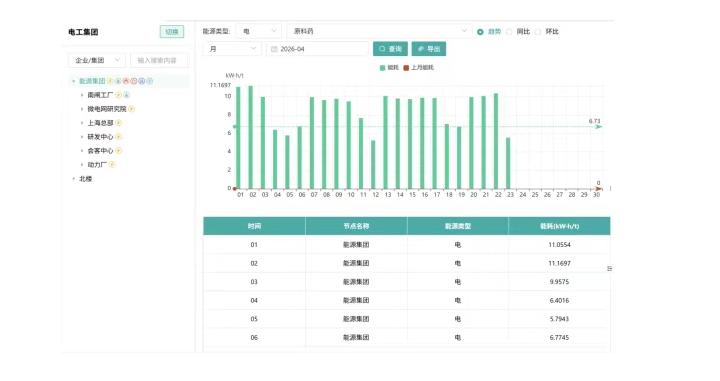Screen dimensions: 720x381
Task: Click the 时间 column header
Action: (254, 226)
